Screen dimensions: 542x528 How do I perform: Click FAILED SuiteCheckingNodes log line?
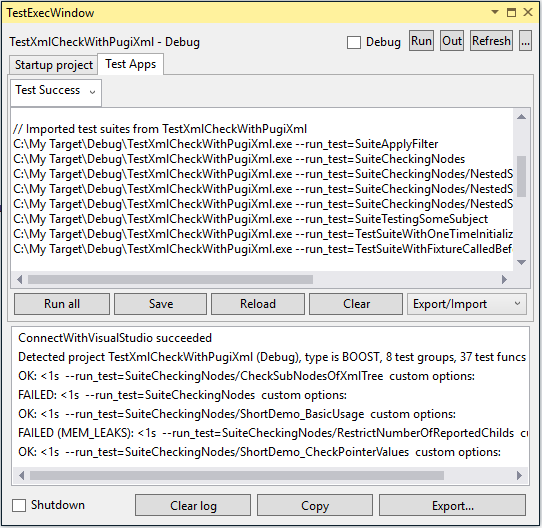pyautogui.click(x=182, y=395)
